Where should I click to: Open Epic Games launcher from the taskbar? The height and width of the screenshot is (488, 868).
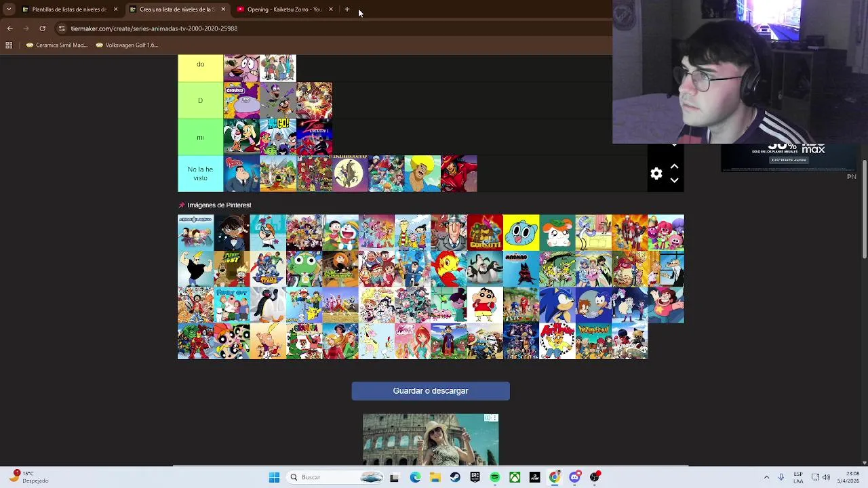[x=475, y=477]
